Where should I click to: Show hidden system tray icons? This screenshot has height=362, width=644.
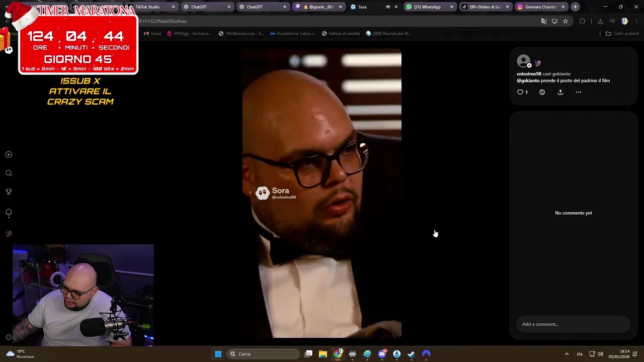567,354
